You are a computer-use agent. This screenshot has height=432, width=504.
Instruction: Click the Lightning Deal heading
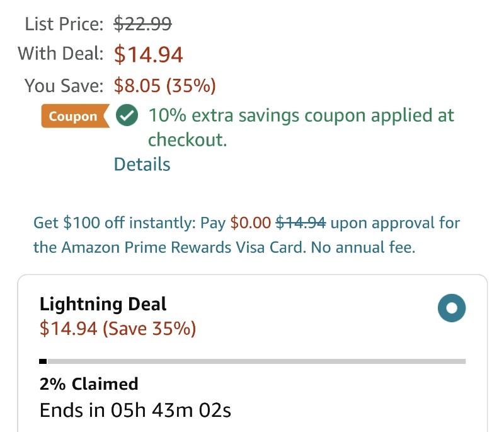[x=103, y=304]
